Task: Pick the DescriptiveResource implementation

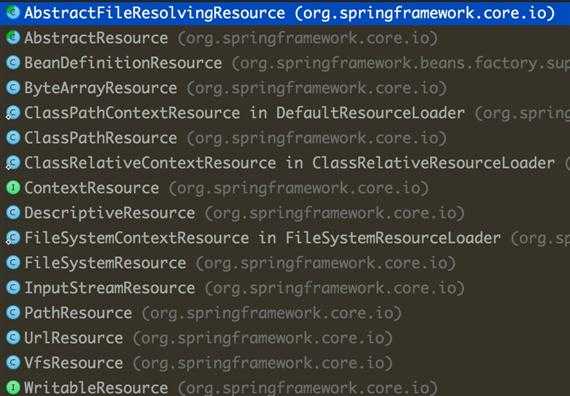Action: click(x=285, y=213)
